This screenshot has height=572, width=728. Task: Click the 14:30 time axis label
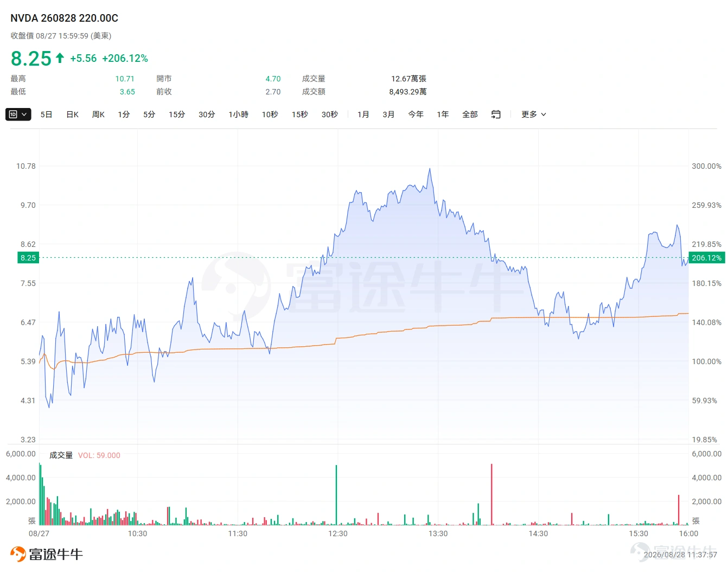[x=538, y=533]
